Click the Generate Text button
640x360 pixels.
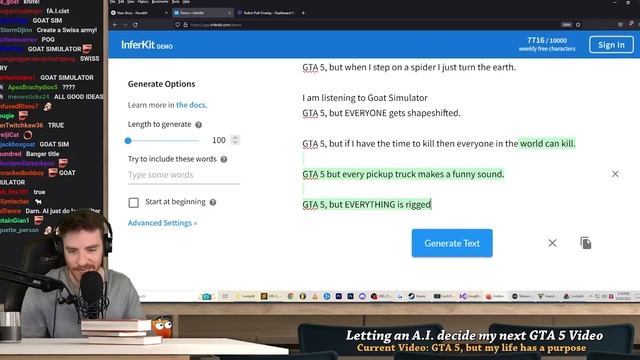pyautogui.click(x=452, y=243)
